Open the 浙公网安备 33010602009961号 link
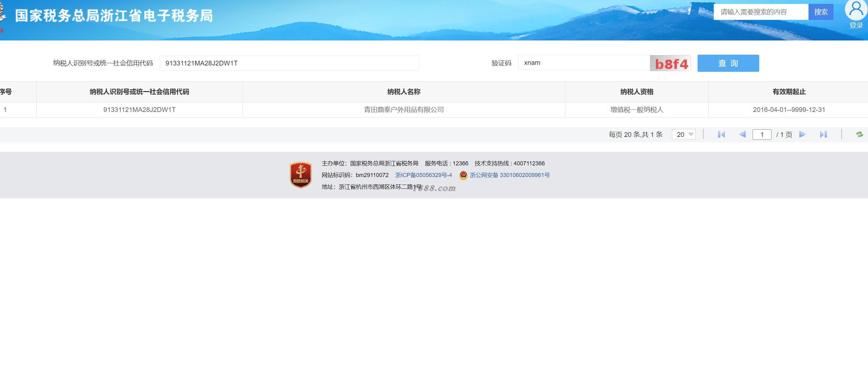Screen dimensions: 868x375 click(509, 175)
